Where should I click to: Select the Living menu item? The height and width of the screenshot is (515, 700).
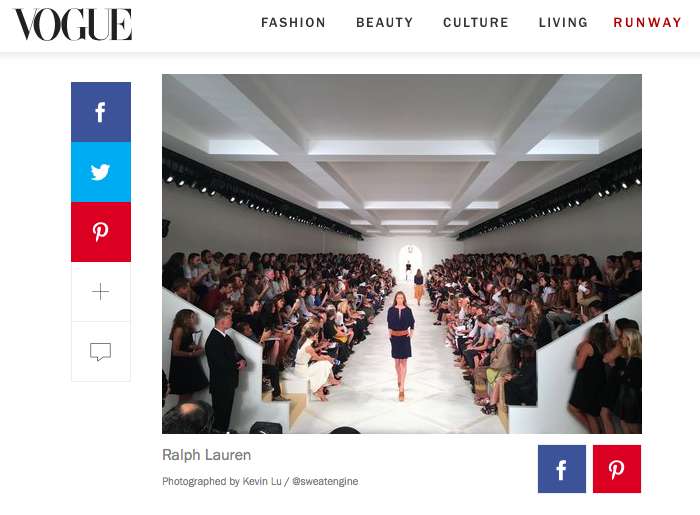click(563, 23)
